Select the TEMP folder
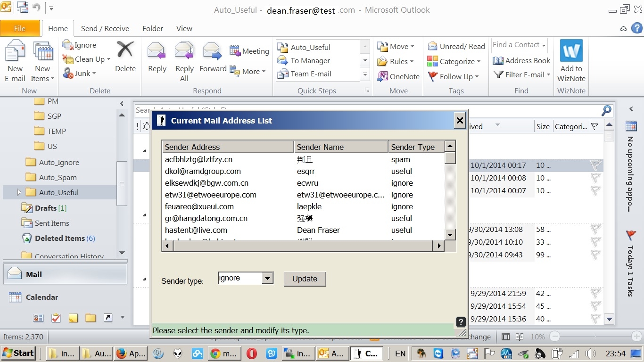Viewport: 644px width, 362px height. click(x=50, y=131)
